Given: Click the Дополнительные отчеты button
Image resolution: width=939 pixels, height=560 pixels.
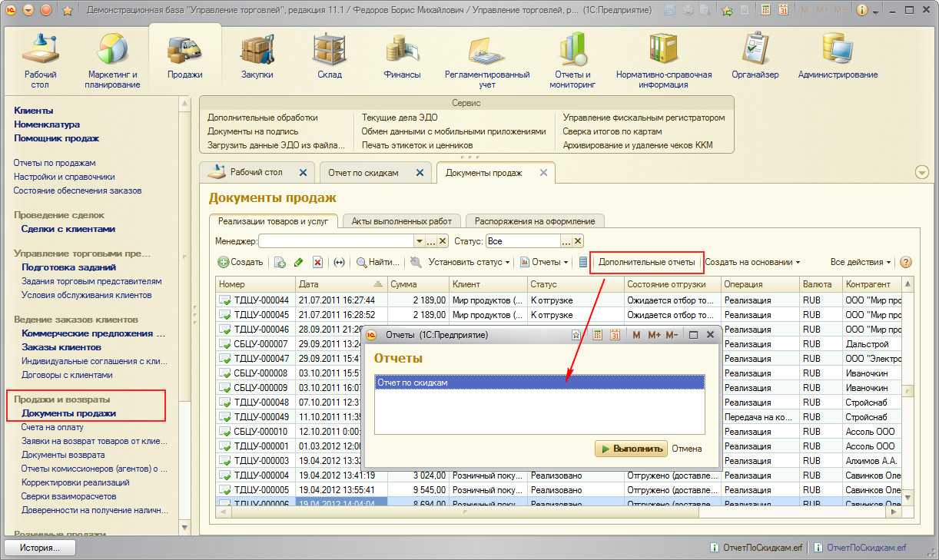Looking at the screenshot, I should [646, 262].
